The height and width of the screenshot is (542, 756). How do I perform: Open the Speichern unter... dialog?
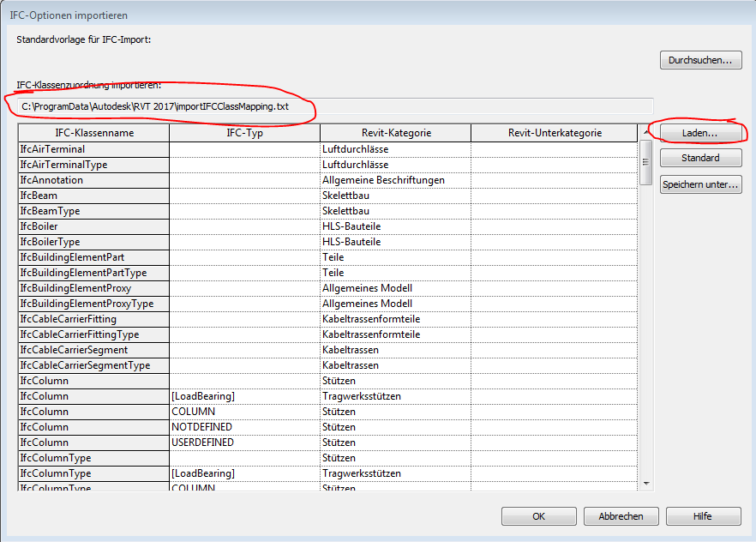(700, 184)
